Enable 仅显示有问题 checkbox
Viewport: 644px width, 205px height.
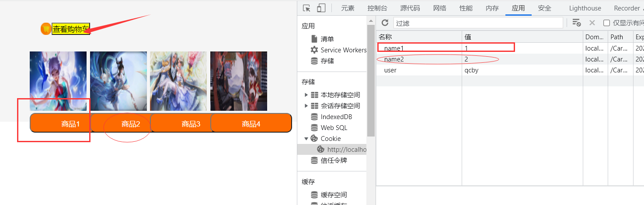point(606,23)
